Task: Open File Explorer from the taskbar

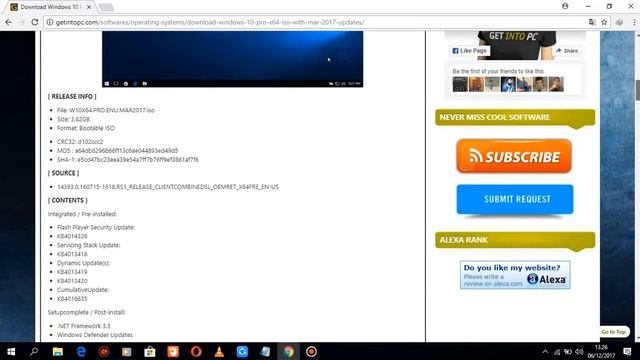Action: pos(58,351)
